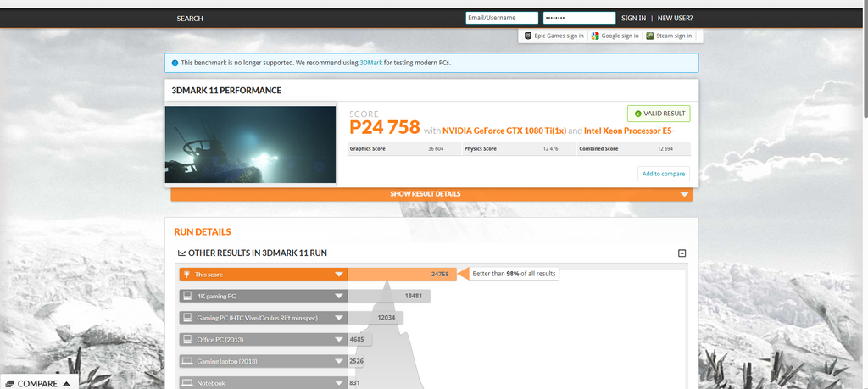Click the Graphics Score value 36 604
The image size is (868, 389).
437,149
